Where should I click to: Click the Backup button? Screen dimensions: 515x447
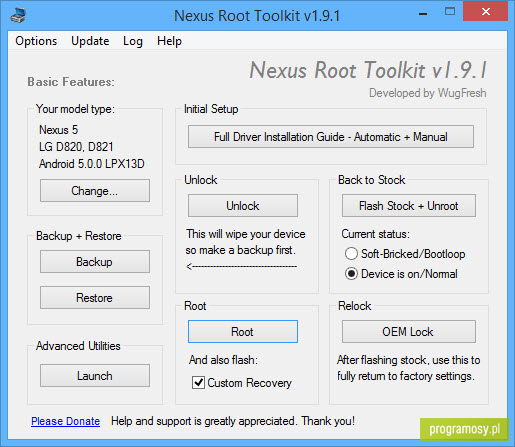[x=95, y=262]
